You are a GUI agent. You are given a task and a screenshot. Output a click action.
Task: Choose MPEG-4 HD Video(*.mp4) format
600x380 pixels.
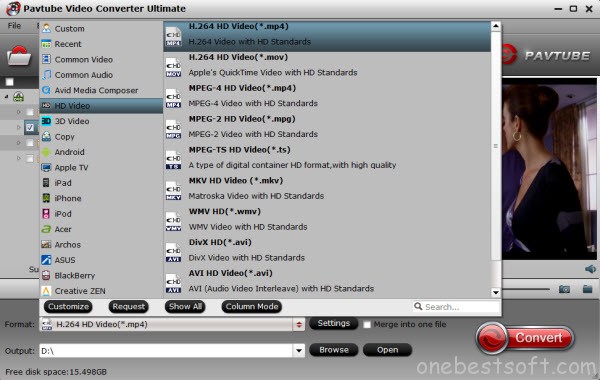[x=327, y=98]
